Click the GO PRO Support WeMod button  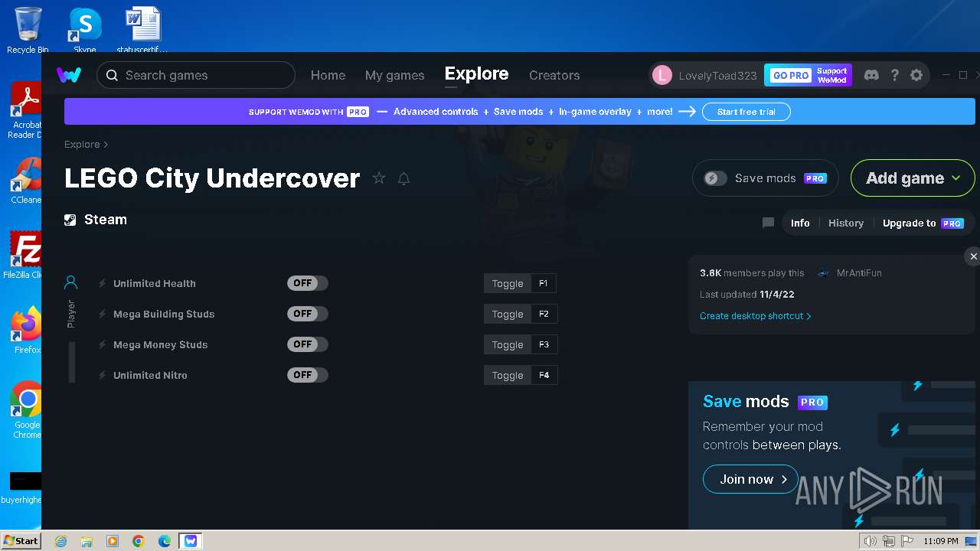[x=808, y=75]
